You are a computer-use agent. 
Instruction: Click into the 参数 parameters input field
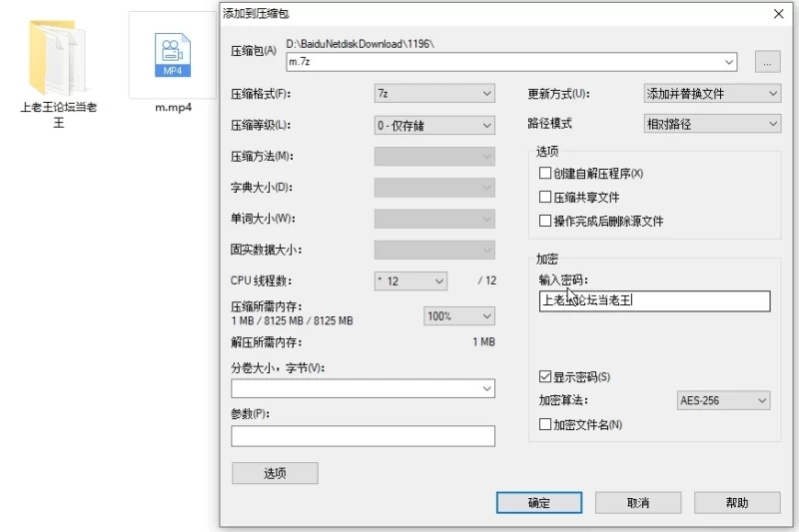pos(363,436)
